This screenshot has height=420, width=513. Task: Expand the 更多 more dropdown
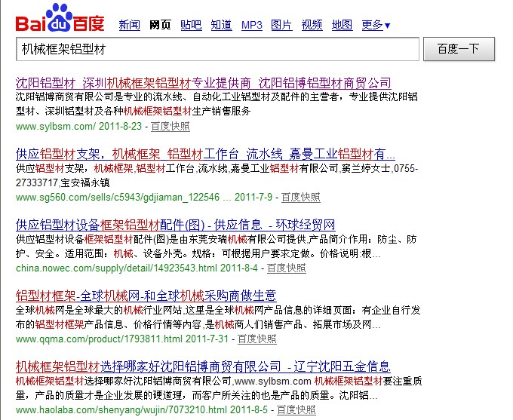[376, 26]
